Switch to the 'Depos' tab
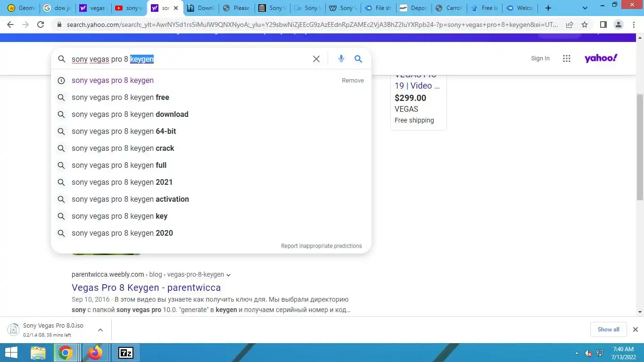 point(413,8)
